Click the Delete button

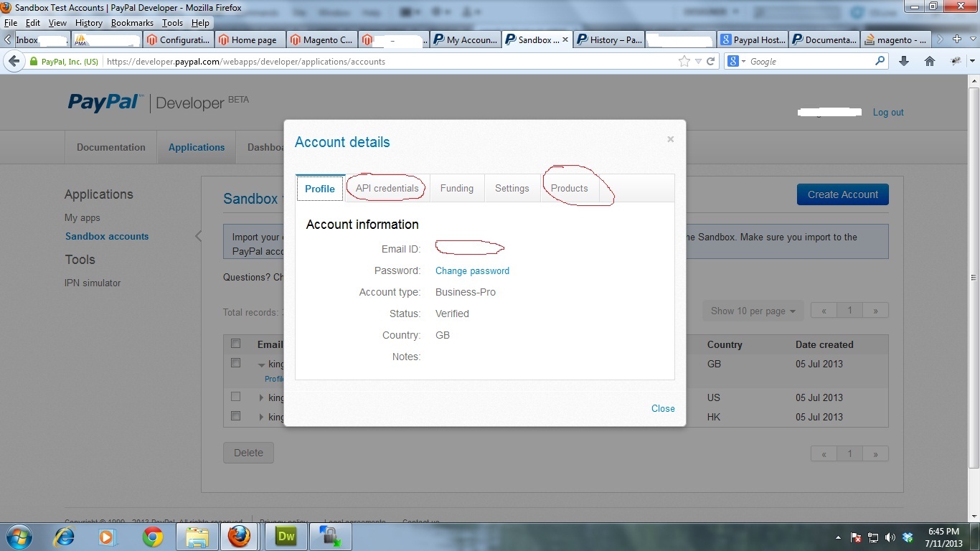tap(248, 453)
